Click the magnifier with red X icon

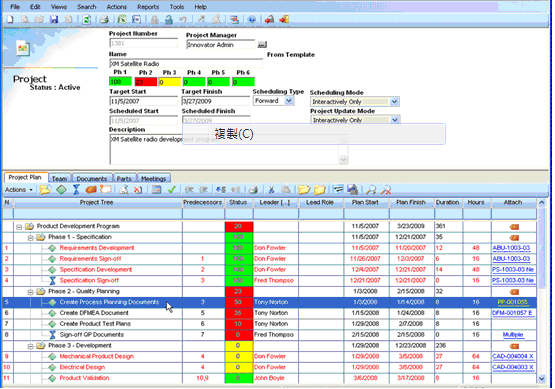point(386,190)
